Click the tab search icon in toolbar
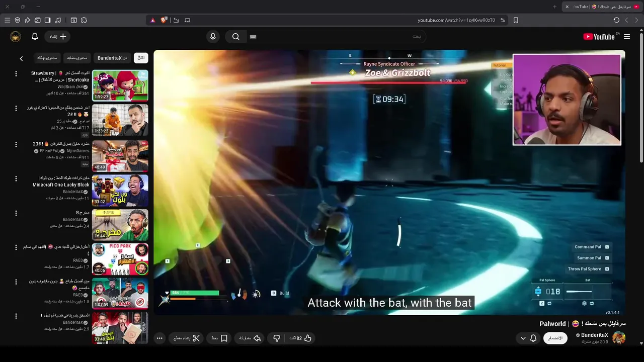Screen dimensions: 644x362 coord(73,20)
